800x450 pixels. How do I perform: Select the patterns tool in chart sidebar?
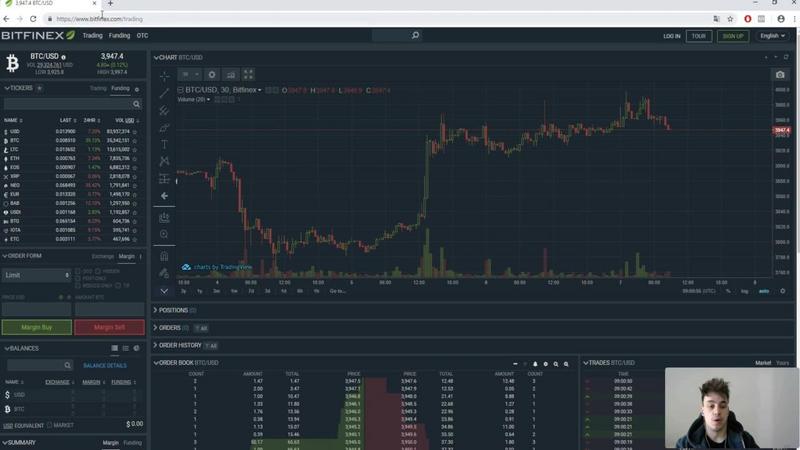point(164,161)
